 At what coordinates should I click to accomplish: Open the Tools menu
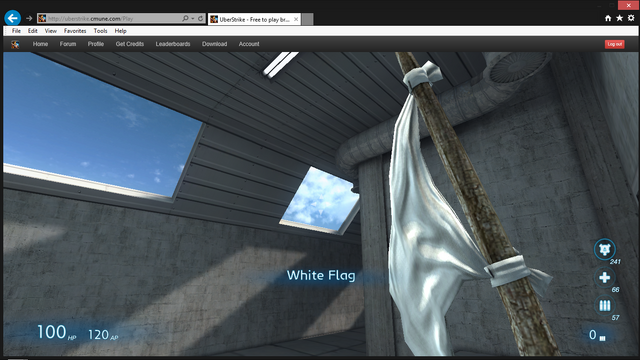(100, 31)
